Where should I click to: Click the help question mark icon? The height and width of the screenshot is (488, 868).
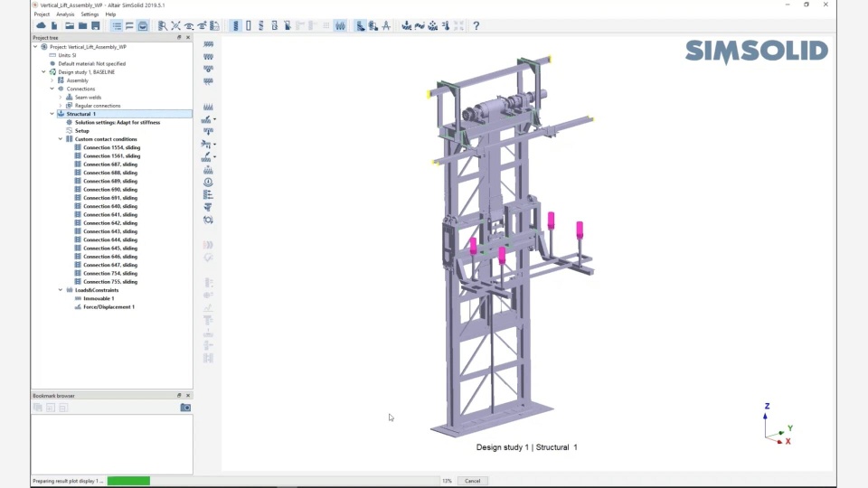(476, 25)
